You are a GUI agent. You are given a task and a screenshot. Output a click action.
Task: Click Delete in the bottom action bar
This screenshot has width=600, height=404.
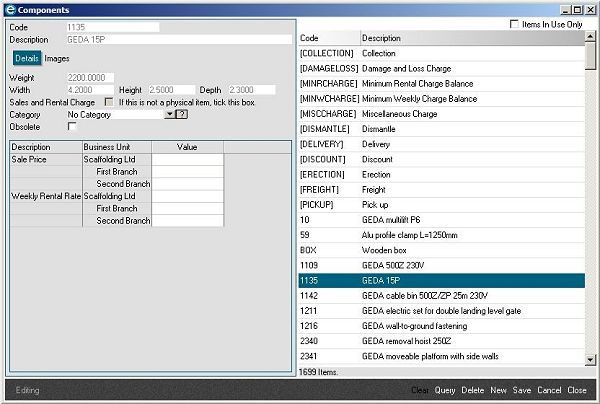473,390
